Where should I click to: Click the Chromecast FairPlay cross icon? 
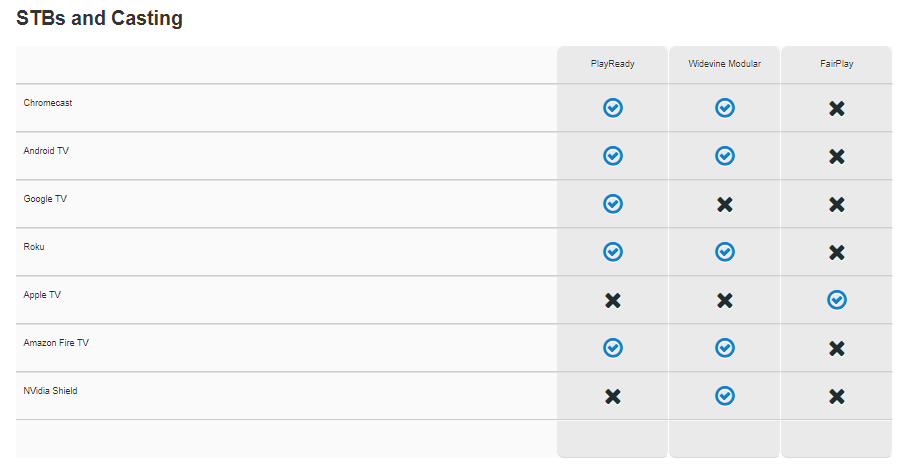pyautogui.click(x=836, y=109)
